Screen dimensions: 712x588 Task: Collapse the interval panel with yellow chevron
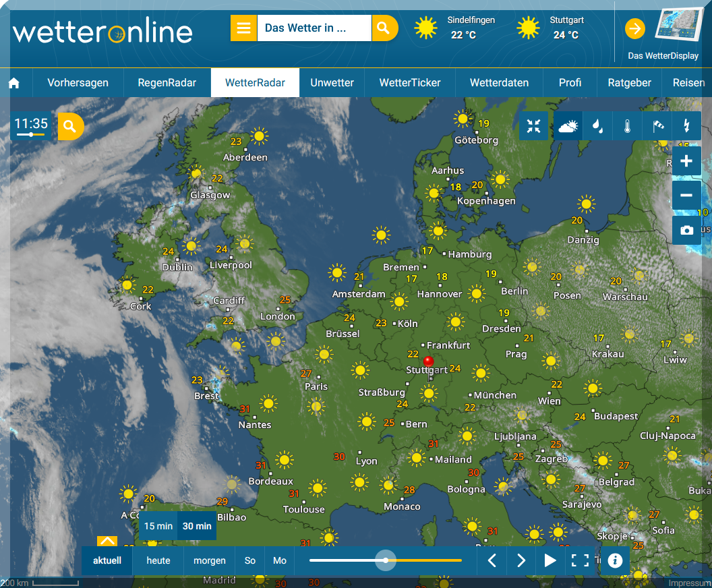(x=107, y=541)
